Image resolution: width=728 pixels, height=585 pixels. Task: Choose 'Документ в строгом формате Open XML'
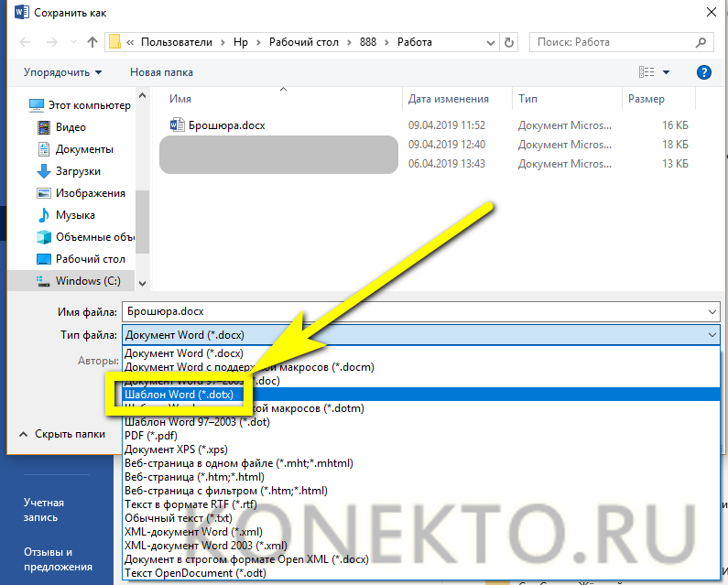(421, 559)
